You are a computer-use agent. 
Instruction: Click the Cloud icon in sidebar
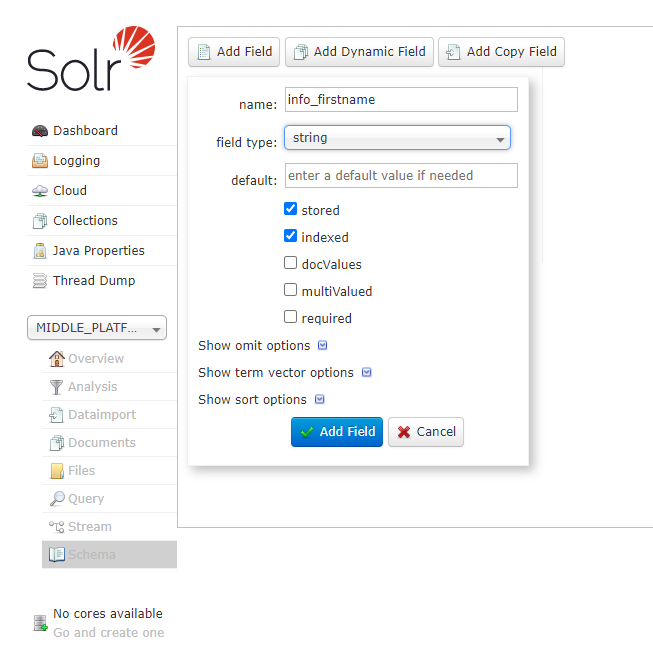pos(40,191)
